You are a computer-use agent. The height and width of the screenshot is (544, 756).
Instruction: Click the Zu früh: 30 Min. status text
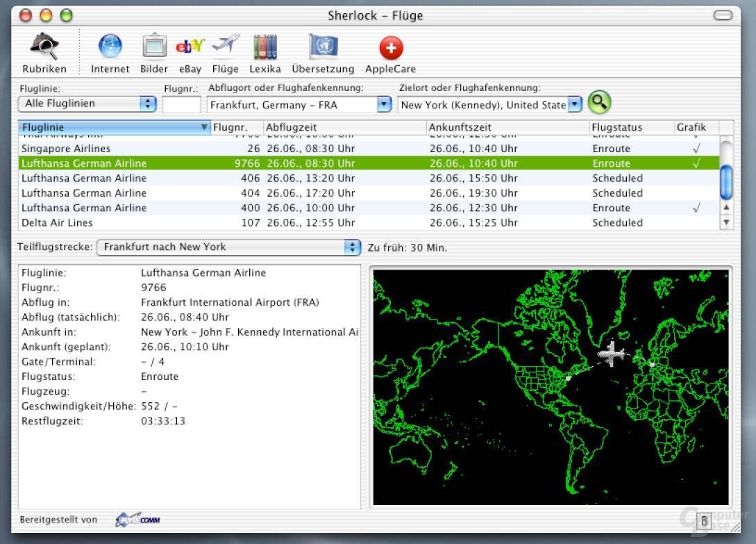coord(408,247)
